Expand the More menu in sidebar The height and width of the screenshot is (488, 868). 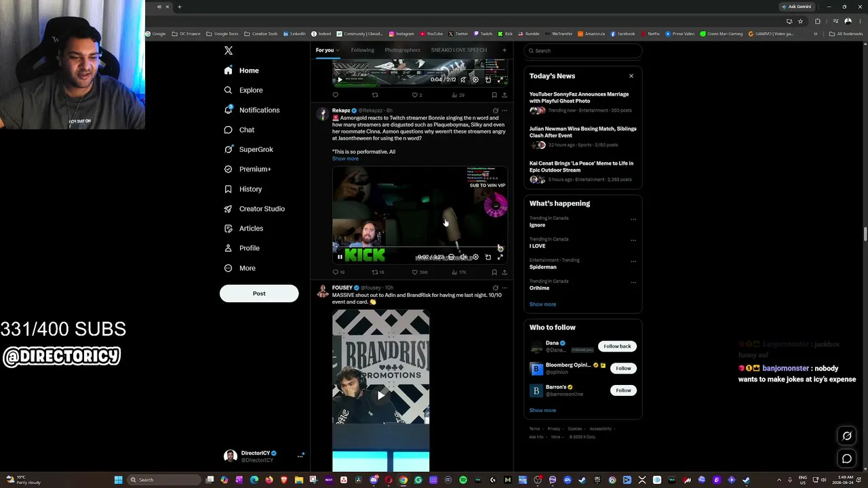tap(239, 268)
